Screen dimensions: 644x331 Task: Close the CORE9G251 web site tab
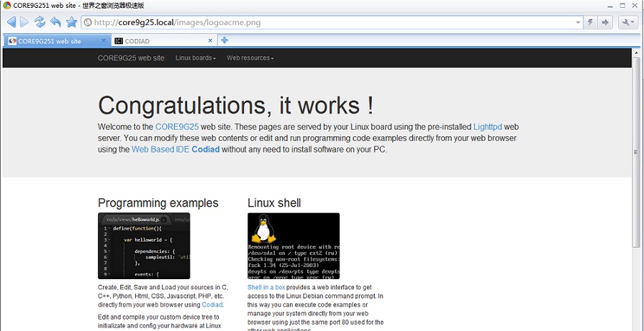(104, 40)
